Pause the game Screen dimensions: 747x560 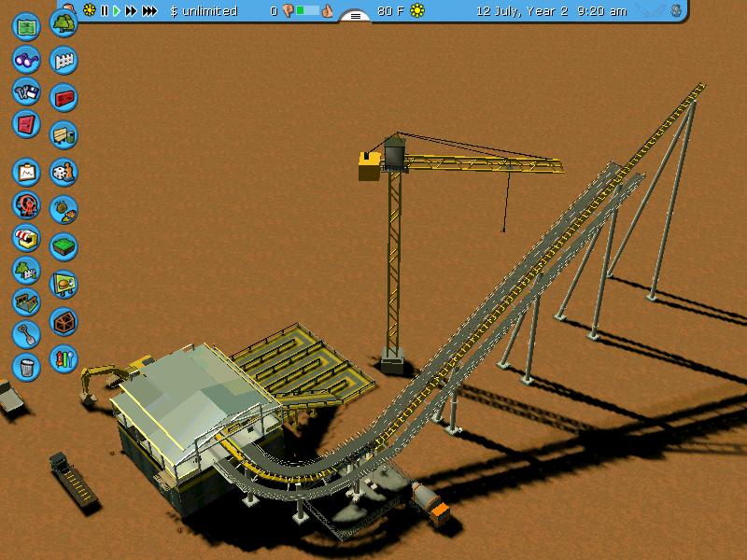(105, 11)
